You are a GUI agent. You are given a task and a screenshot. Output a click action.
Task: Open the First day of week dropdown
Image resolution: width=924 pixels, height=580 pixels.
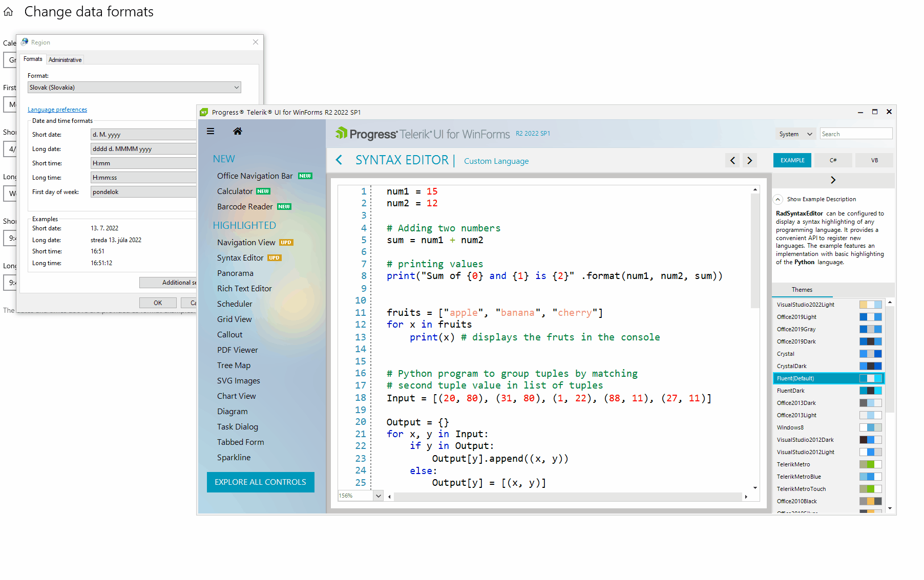click(144, 192)
